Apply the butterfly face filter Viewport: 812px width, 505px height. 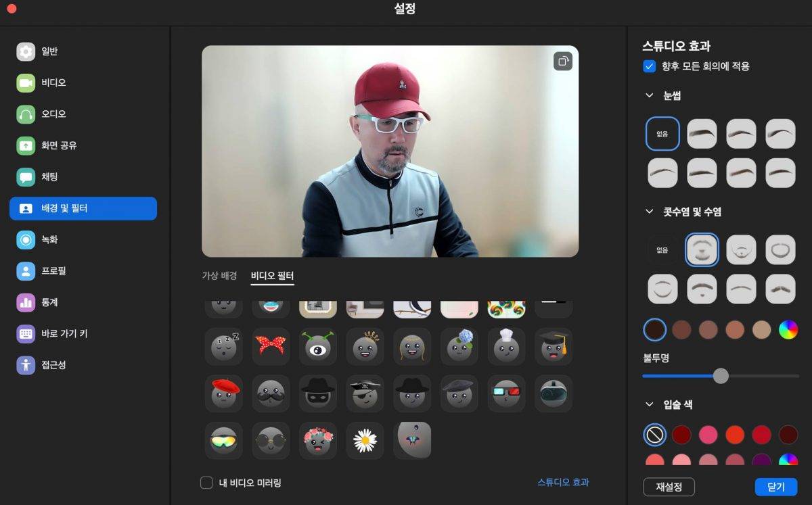pyautogui.click(x=412, y=441)
